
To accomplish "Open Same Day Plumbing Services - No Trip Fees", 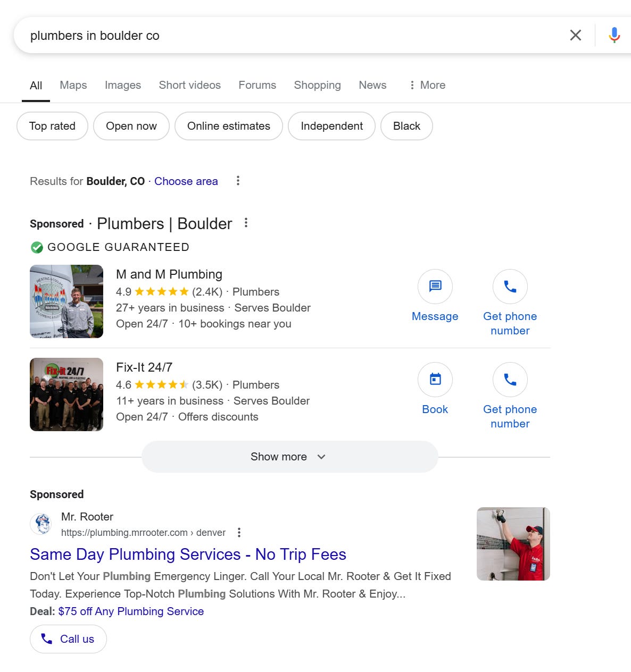I will [x=188, y=555].
